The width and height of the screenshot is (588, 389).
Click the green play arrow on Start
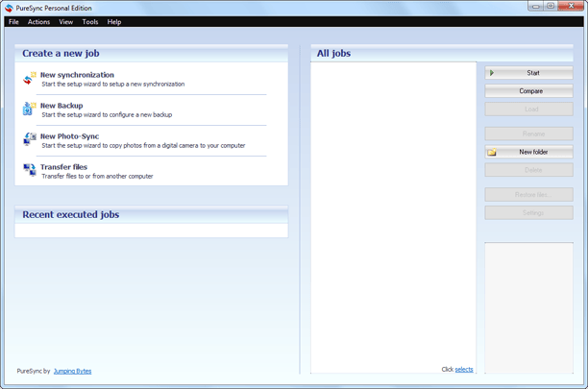coord(492,73)
